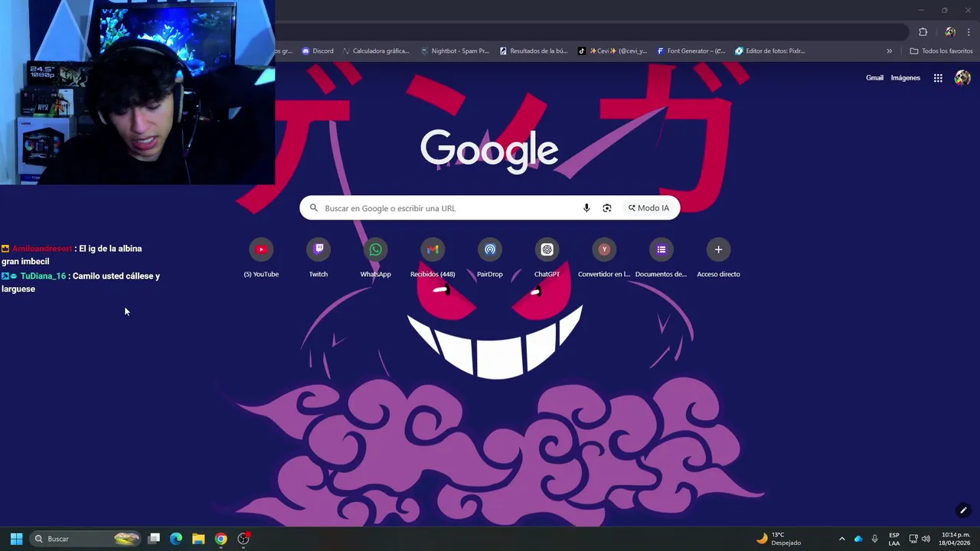Viewport: 980px width, 551px height.
Task: Open the Discord bookmark
Action: (318, 51)
